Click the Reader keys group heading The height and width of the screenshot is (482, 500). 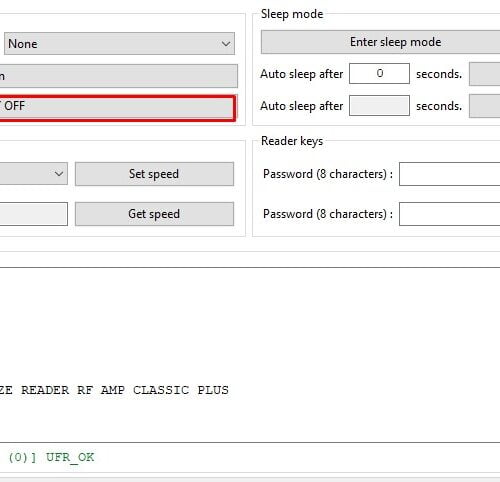[x=292, y=141]
